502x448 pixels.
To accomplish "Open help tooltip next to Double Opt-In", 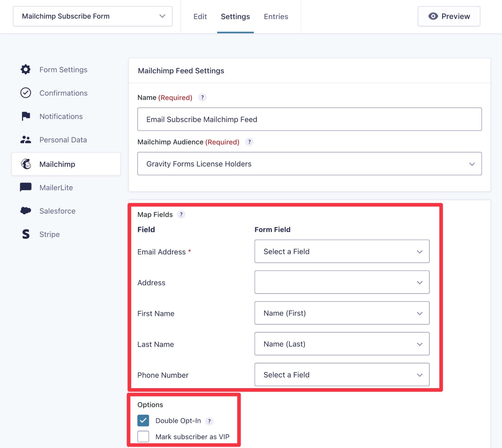I will [209, 421].
